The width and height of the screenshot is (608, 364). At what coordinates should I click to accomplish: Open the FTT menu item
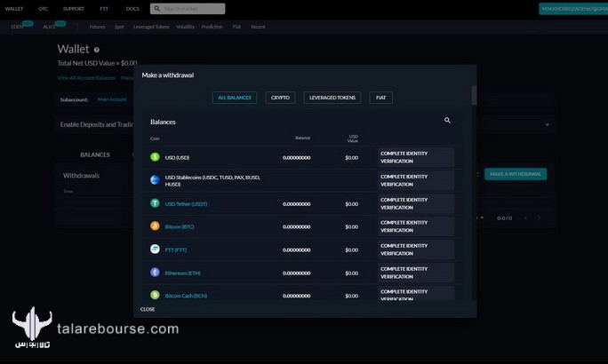104,9
